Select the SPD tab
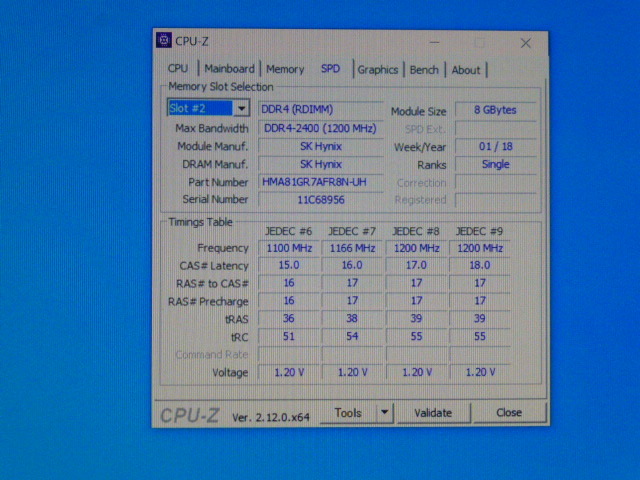This screenshot has height=480, width=640. 330,68
